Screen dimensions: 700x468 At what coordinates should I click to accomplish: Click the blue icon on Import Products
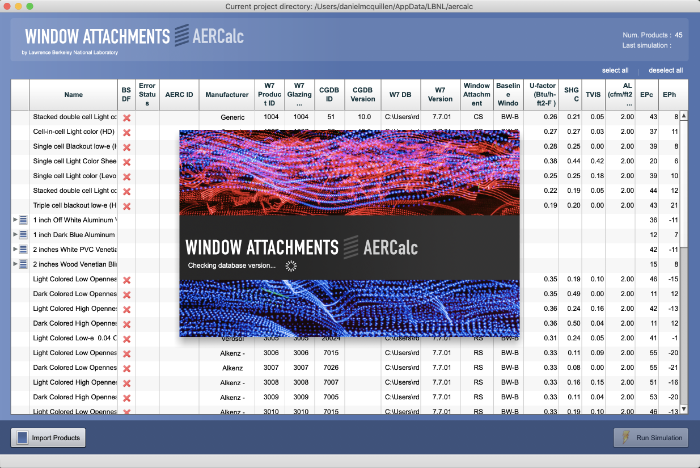(x=22, y=438)
